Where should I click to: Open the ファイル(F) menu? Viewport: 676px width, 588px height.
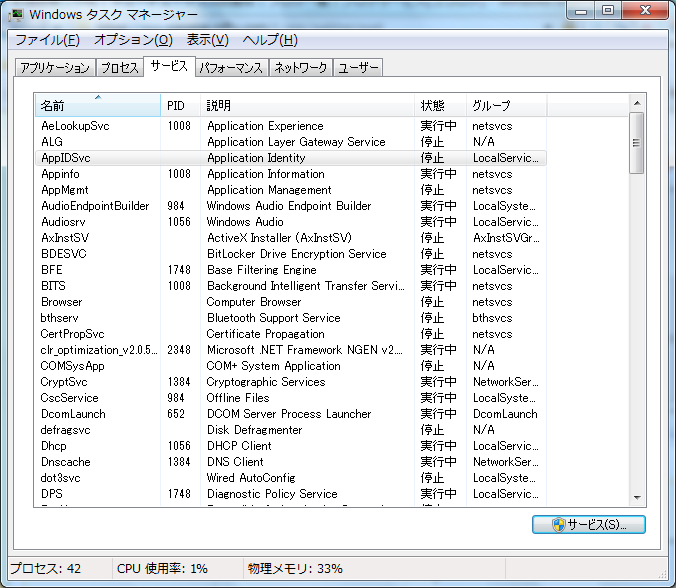click(47, 40)
